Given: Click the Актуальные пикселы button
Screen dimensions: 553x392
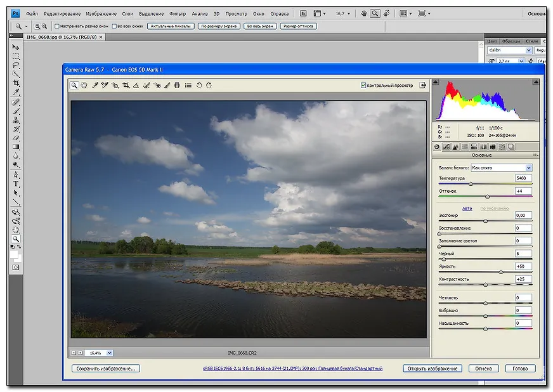Looking at the screenshot, I should [171, 26].
